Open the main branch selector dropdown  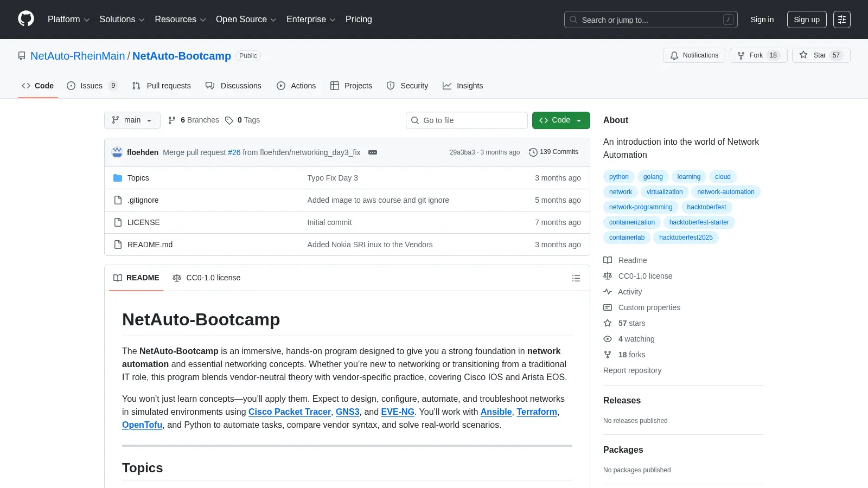[x=132, y=120]
